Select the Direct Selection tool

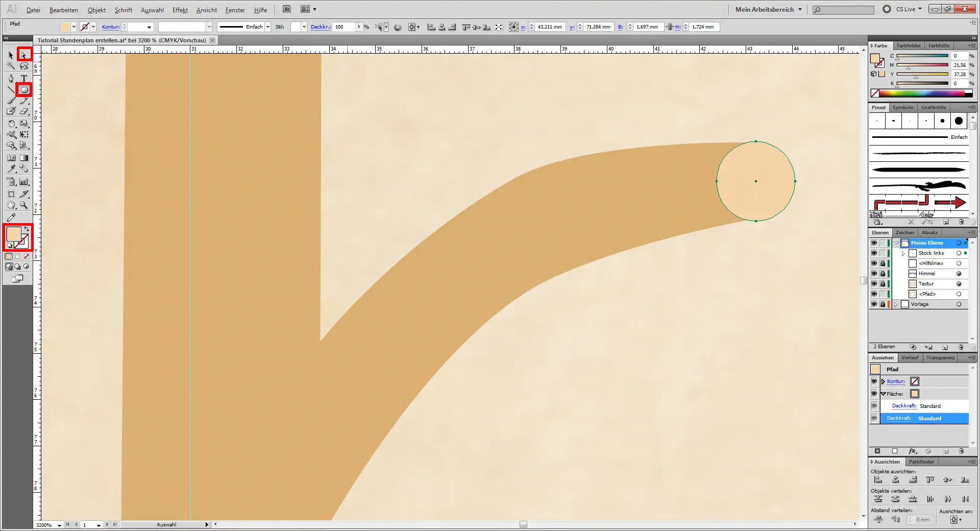23,55
